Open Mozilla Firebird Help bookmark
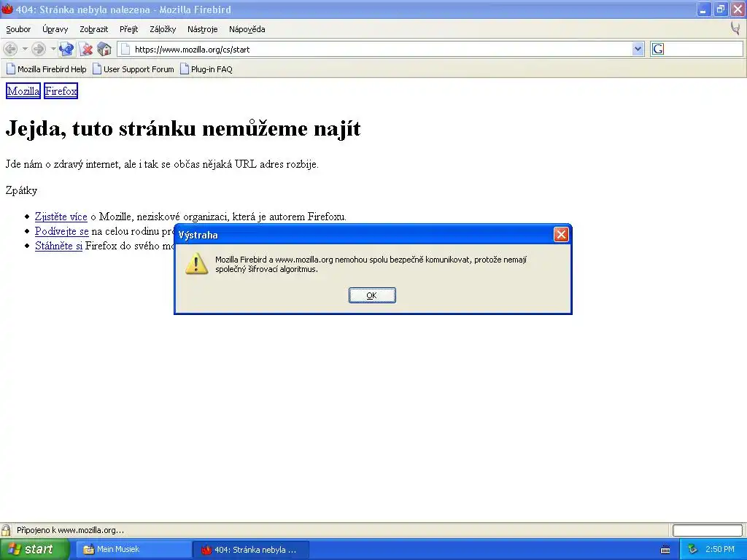747x560 pixels. coord(46,69)
